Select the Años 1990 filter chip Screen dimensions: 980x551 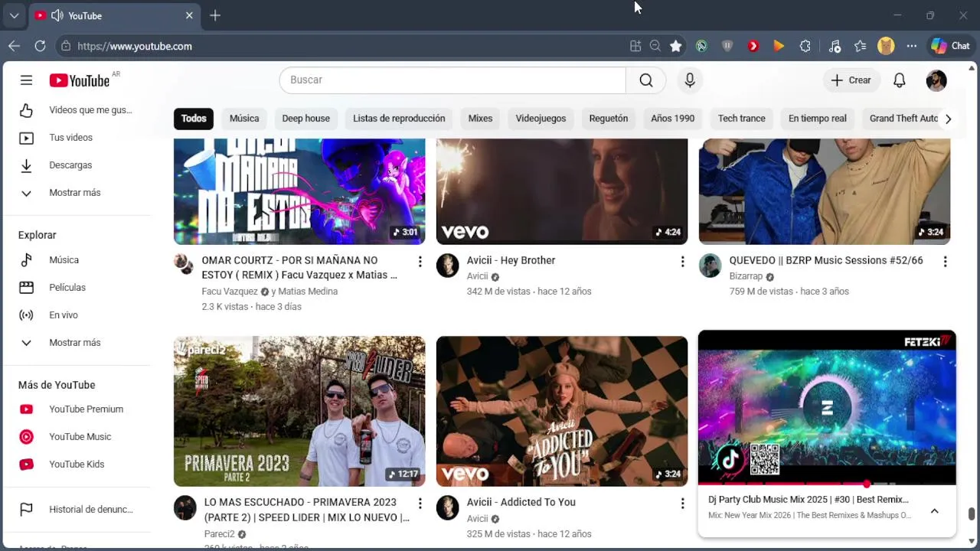[x=673, y=119]
